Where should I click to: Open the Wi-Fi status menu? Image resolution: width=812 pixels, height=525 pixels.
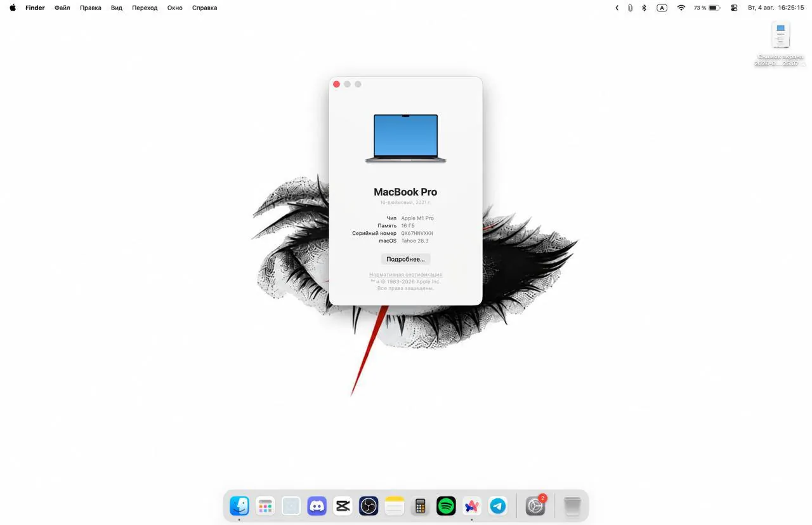click(681, 8)
